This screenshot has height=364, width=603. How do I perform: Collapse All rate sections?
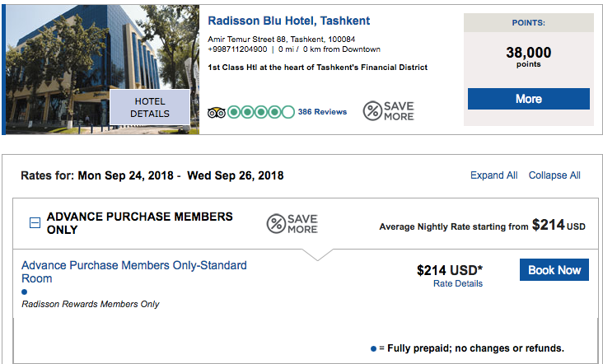[554, 175]
